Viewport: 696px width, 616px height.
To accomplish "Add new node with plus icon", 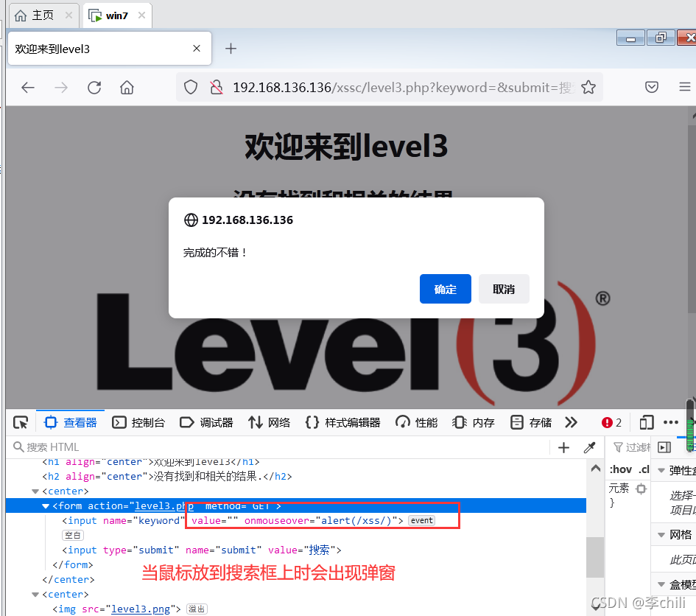I will click(x=563, y=448).
